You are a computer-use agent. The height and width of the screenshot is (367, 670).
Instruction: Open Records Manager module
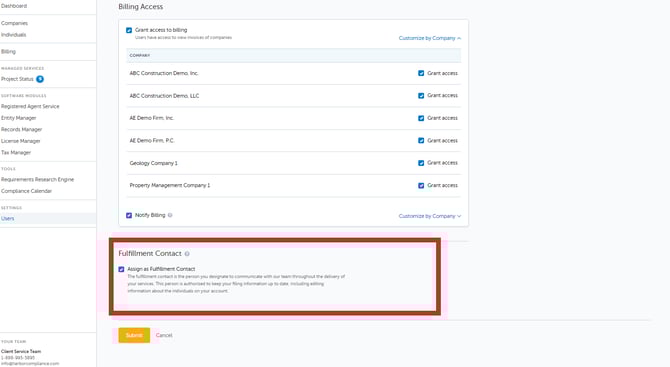coord(21,129)
